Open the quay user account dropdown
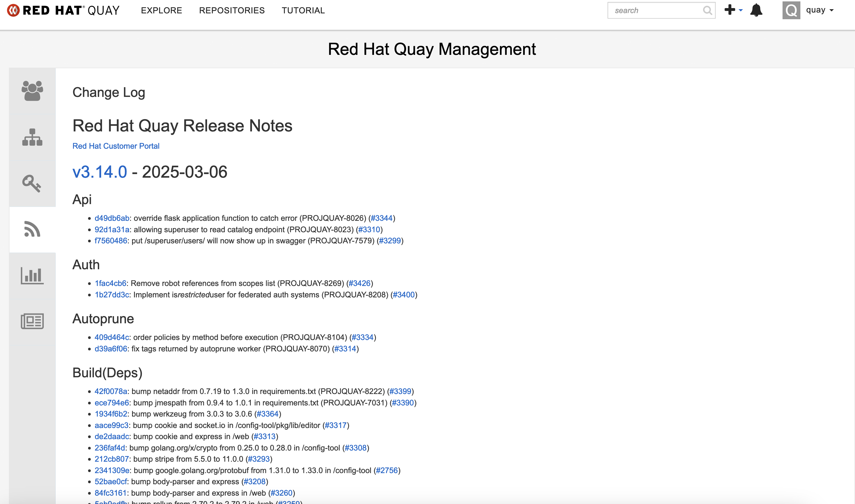Image resolution: width=855 pixels, height=504 pixels. click(x=820, y=10)
